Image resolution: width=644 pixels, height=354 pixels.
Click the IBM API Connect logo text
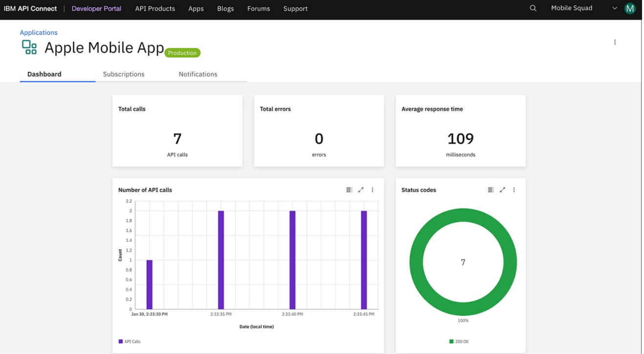click(30, 9)
